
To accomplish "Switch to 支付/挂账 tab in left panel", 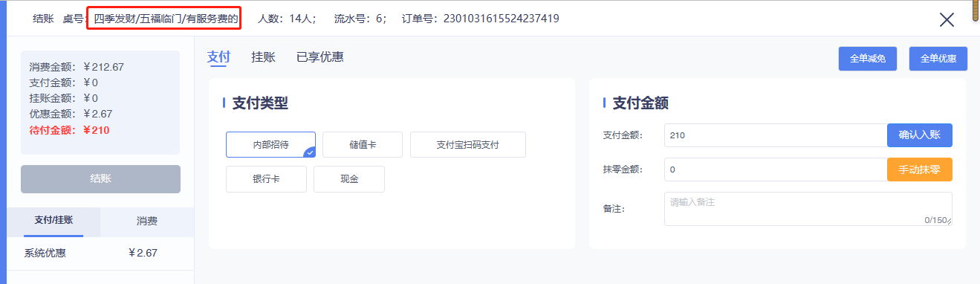I will point(53,222).
